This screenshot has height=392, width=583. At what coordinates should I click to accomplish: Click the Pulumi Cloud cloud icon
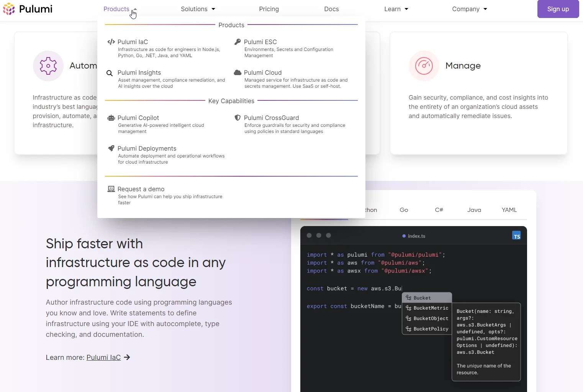(237, 72)
